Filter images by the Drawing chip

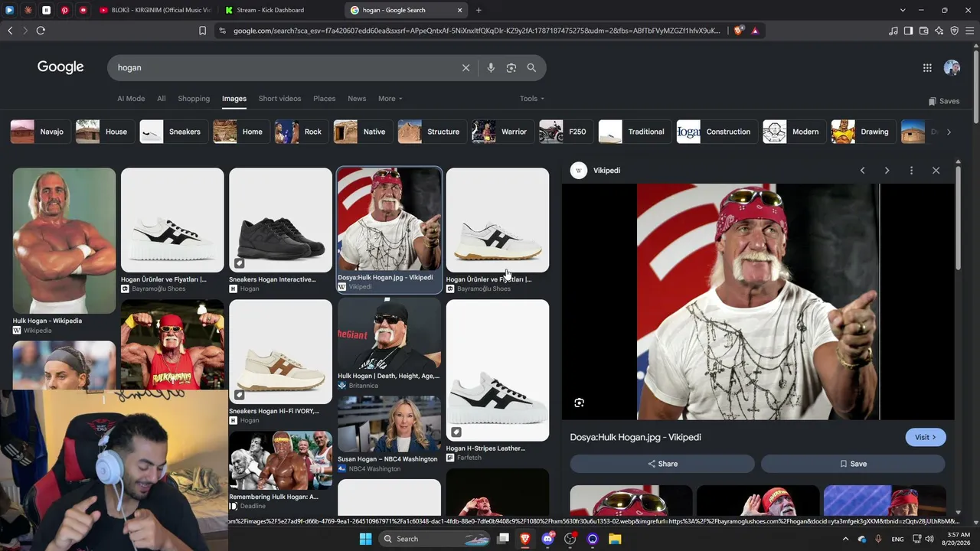863,132
